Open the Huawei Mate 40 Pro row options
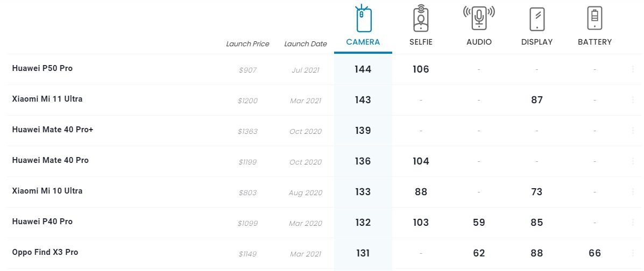This screenshot has width=644, height=271. pyautogui.click(x=633, y=161)
